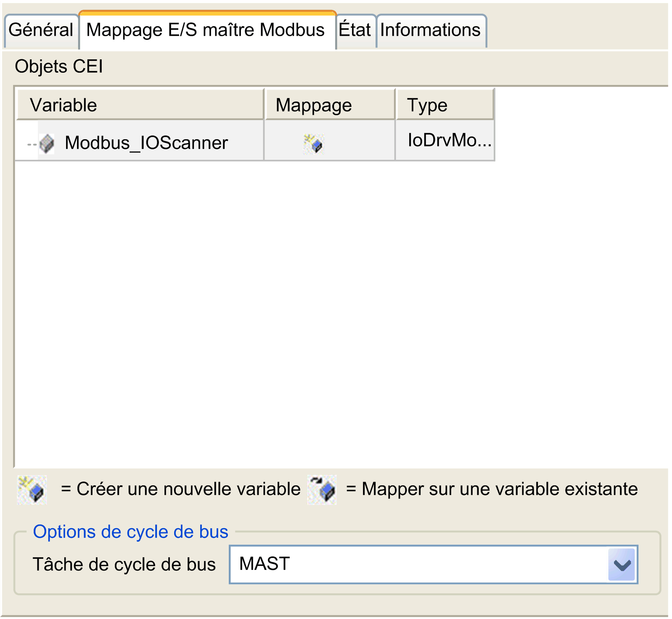This screenshot has height=619, width=672.
Task: Select the Modbus_IOScanner variable name
Action: 146,143
